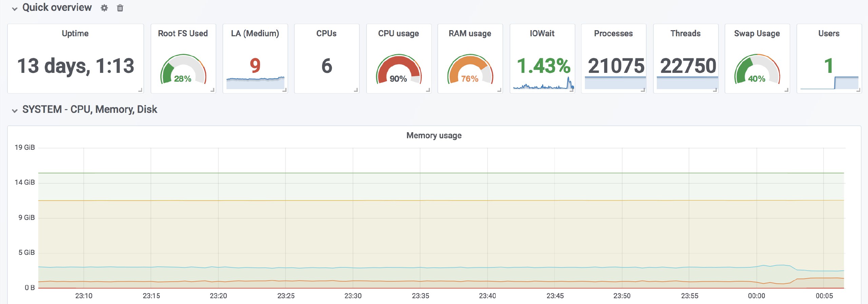
Task: Click the RAM usage 76% gauge
Action: coord(470,69)
